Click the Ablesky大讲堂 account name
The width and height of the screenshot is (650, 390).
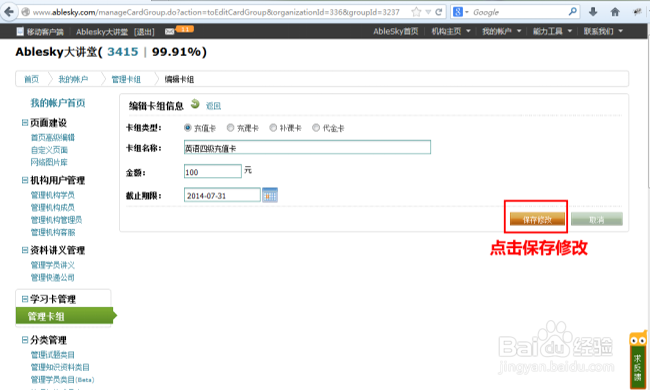tap(102, 31)
